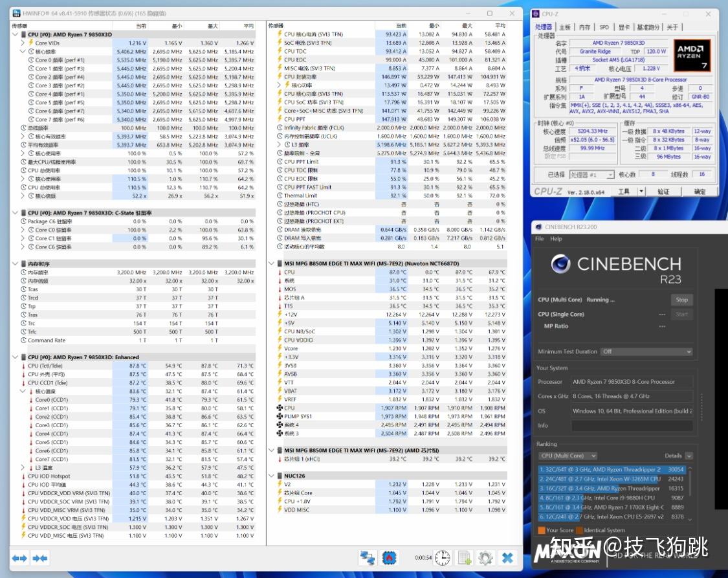
Task: Click the fan icon of 系统 4 row
Action: tap(280, 425)
